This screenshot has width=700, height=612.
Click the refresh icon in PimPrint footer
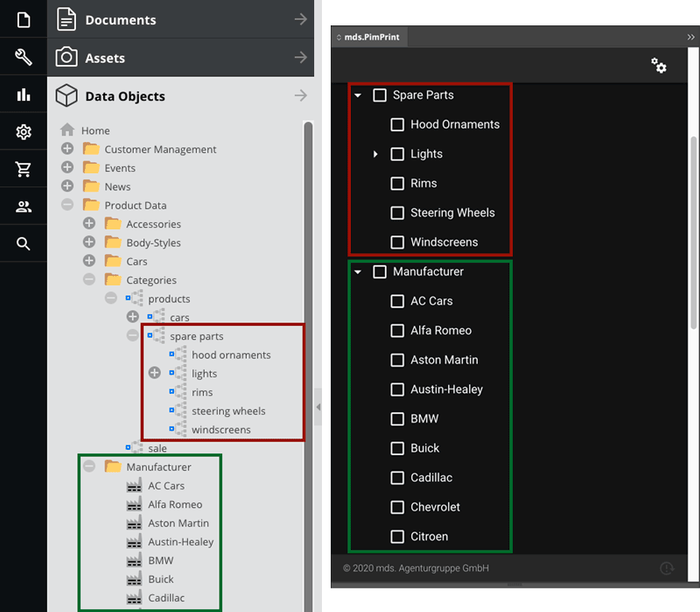667,568
